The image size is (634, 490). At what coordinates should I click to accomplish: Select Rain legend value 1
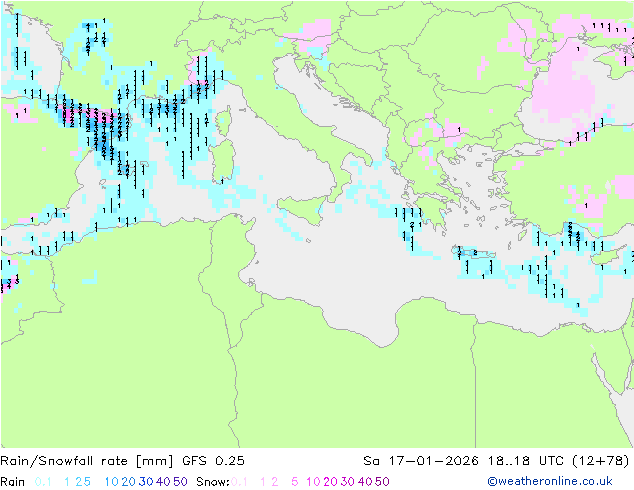pyautogui.click(x=67, y=482)
